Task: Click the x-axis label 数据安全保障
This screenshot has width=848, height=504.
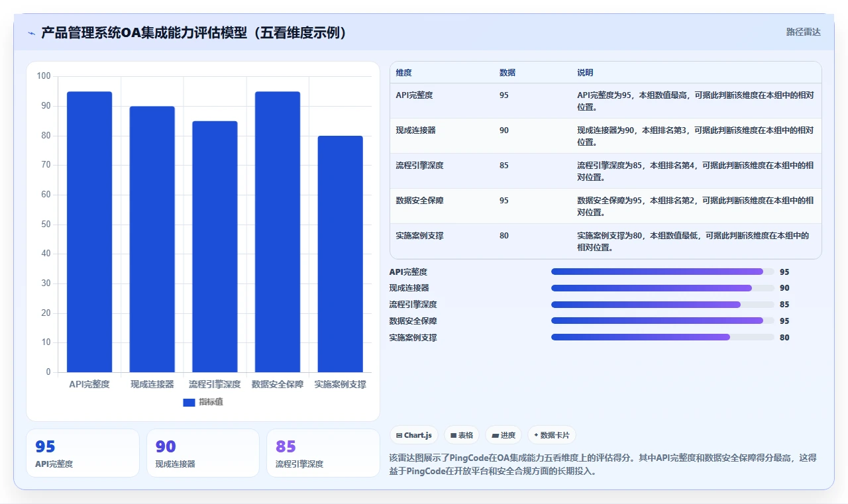Action: [278, 384]
